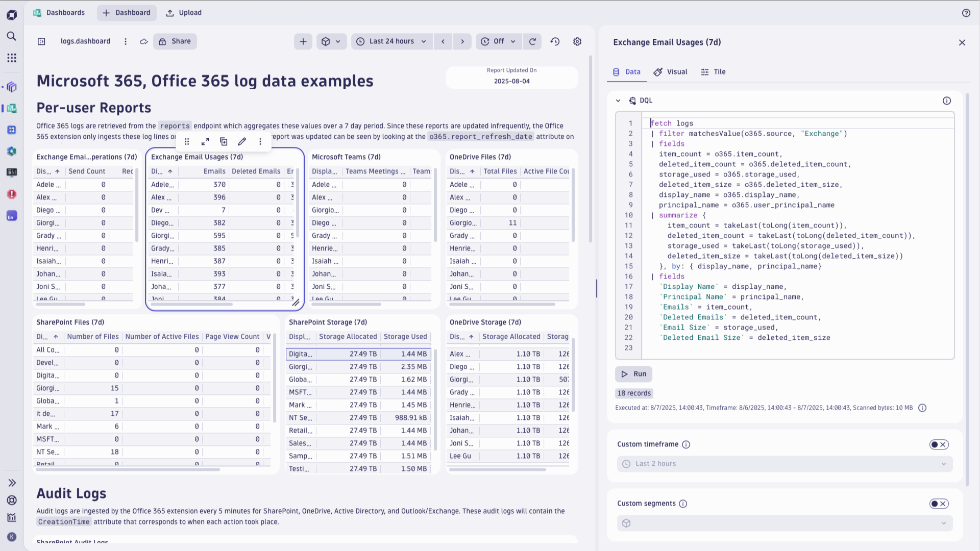
Task: Switch to the Tile tab
Action: pos(713,71)
